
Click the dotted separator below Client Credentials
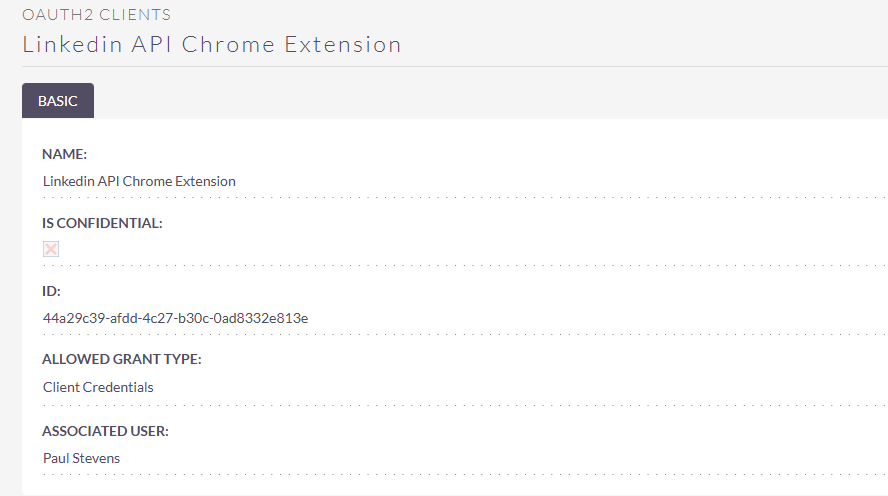pos(465,405)
